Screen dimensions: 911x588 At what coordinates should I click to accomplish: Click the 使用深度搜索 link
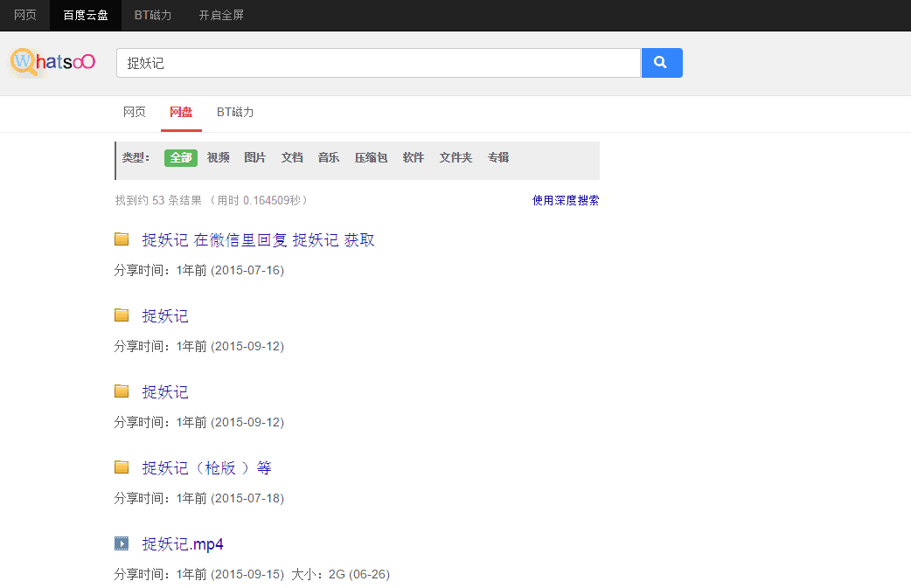point(566,200)
